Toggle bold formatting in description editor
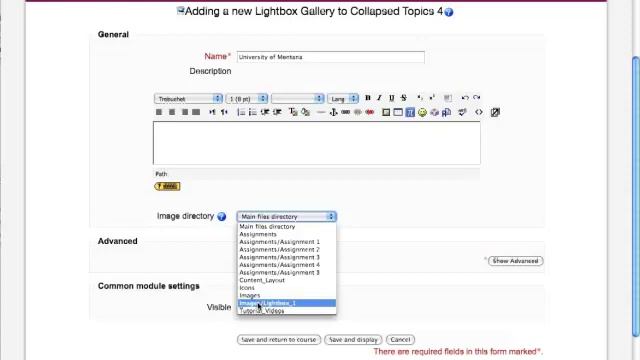640x360 pixels. coord(368,98)
